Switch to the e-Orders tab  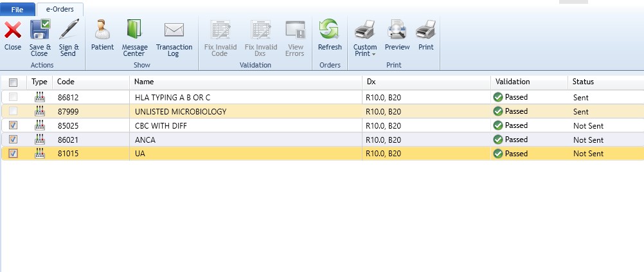pyautogui.click(x=60, y=10)
